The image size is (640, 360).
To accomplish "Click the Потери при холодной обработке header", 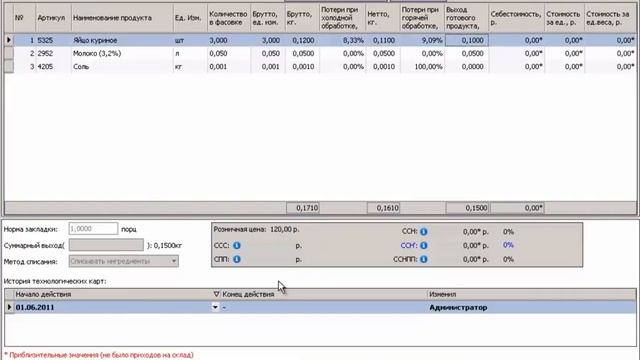I will (342, 18).
